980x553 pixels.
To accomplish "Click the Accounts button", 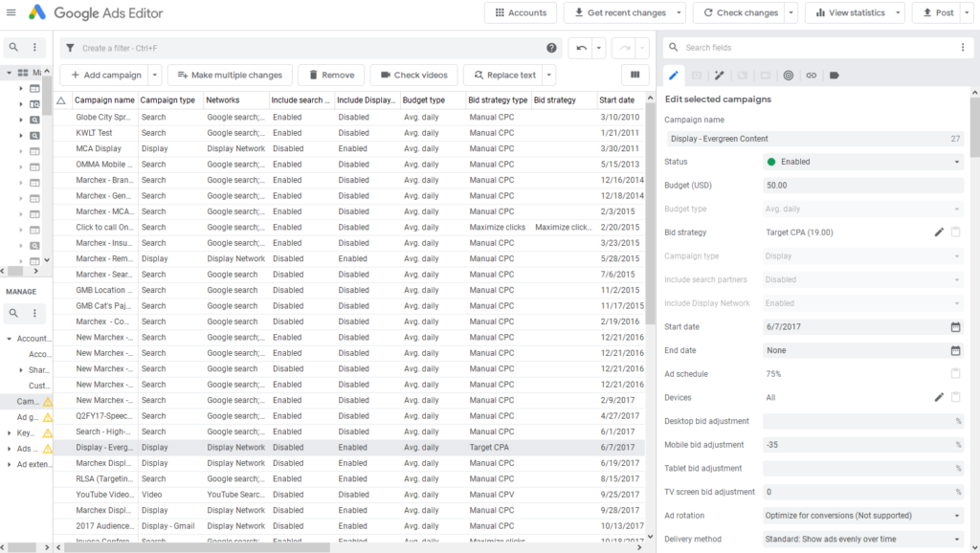I will pos(521,12).
